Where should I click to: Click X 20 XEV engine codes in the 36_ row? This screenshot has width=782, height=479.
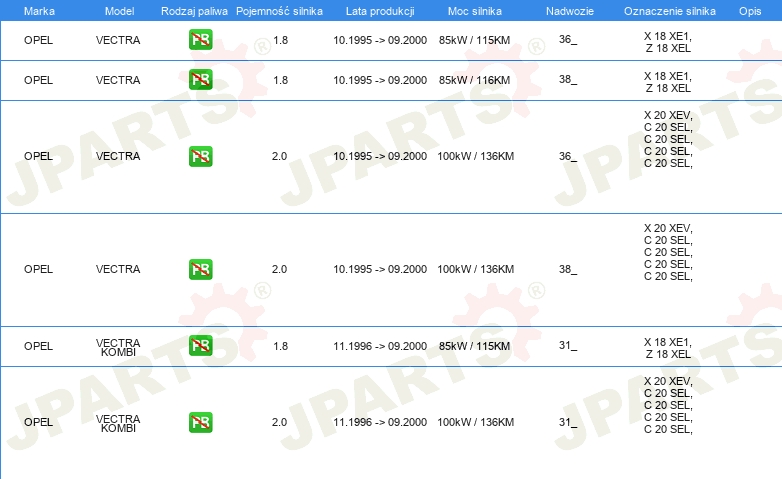pyautogui.click(x=668, y=139)
